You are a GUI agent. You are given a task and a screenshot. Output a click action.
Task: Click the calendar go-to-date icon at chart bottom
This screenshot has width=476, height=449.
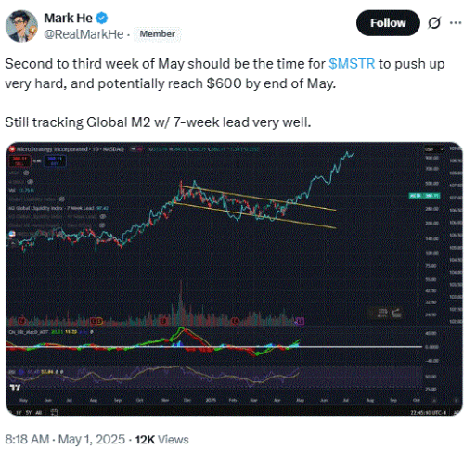coord(54,412)
